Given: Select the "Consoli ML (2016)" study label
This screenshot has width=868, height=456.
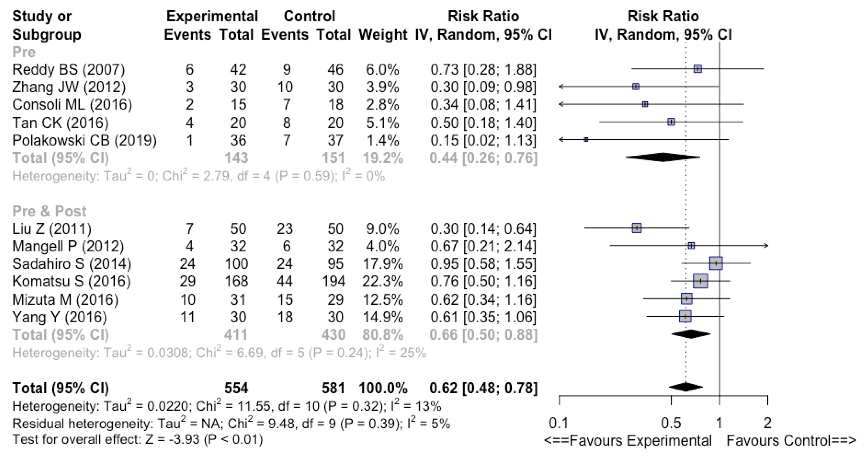Looking at the screenshot, I should point(72,104).
